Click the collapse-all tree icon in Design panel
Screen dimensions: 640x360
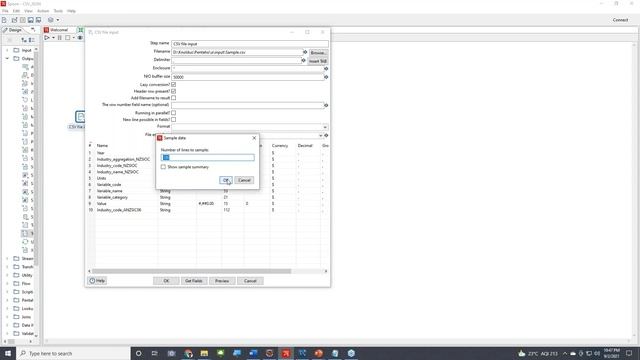pos(31,40)
